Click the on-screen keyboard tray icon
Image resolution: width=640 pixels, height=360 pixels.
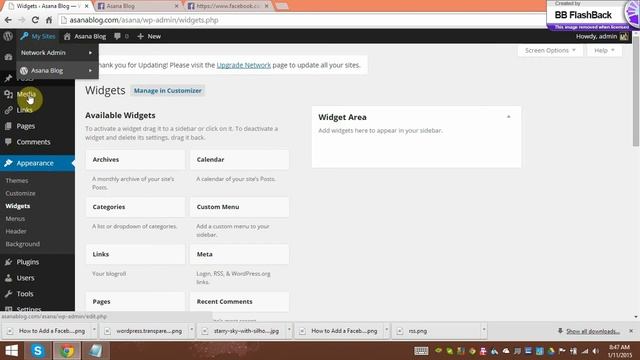[421, 351]
